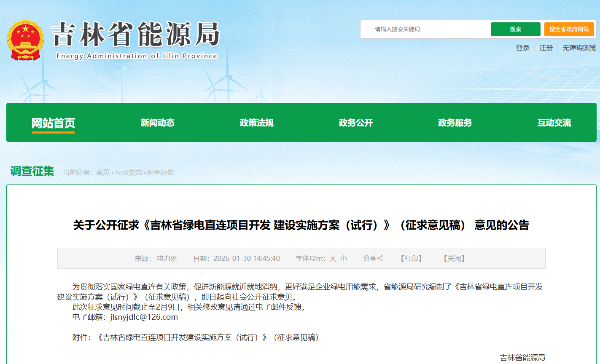Enable 无障碍浏览 accessibility mode

coord(579,48)
